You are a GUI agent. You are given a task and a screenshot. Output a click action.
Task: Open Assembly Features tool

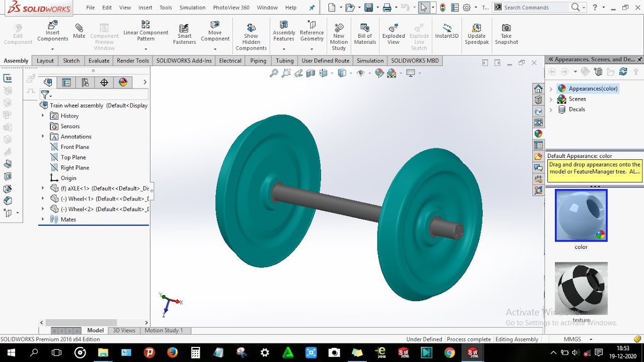pos(284,31)
